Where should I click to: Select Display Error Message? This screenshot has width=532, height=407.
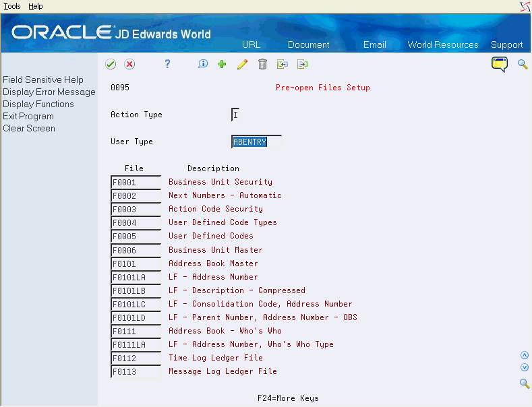[49, 92]
